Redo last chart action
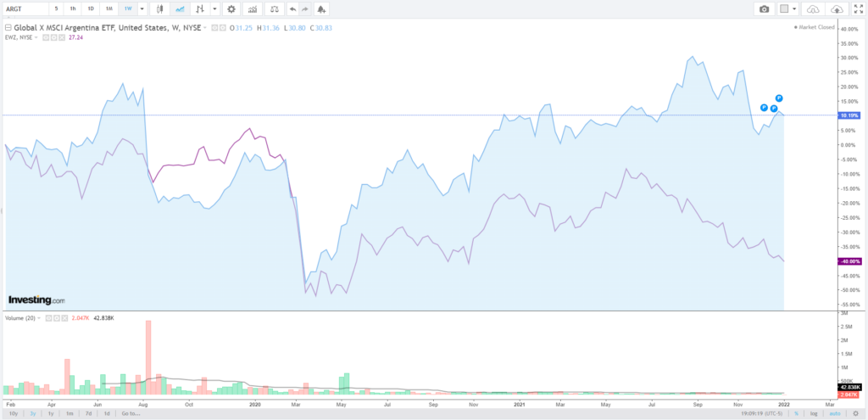Screen dimensions: 868x420 (305, 8)
